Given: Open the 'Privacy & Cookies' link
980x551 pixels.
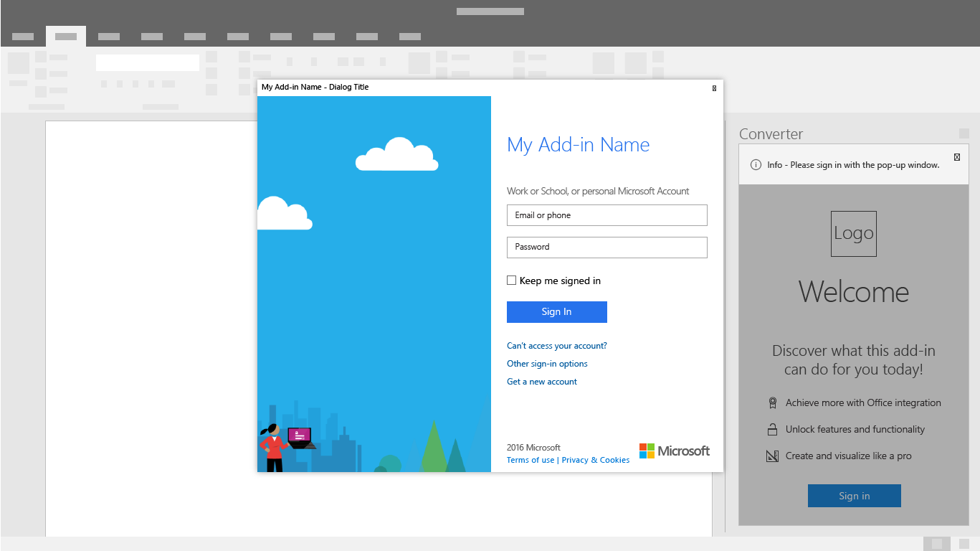Looking at the screenshot, I should (x=595, y=459).
